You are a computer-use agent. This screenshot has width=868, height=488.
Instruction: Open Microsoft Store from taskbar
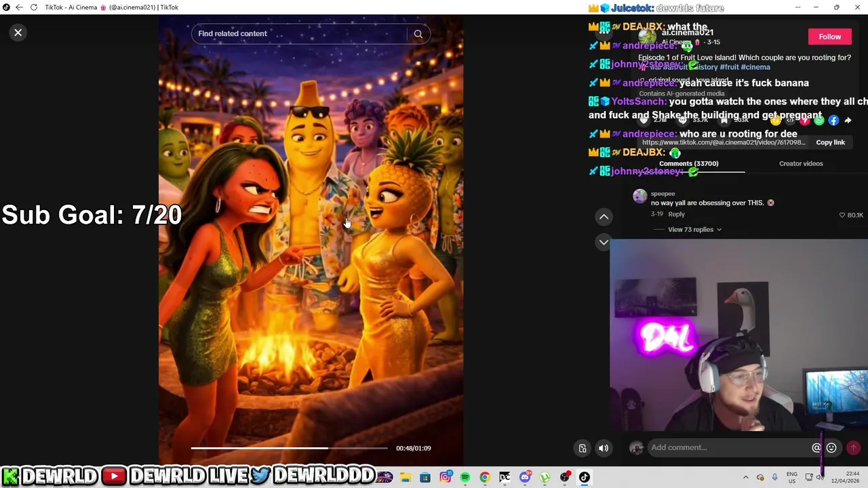pyautogui.click(x=425, y=477)
